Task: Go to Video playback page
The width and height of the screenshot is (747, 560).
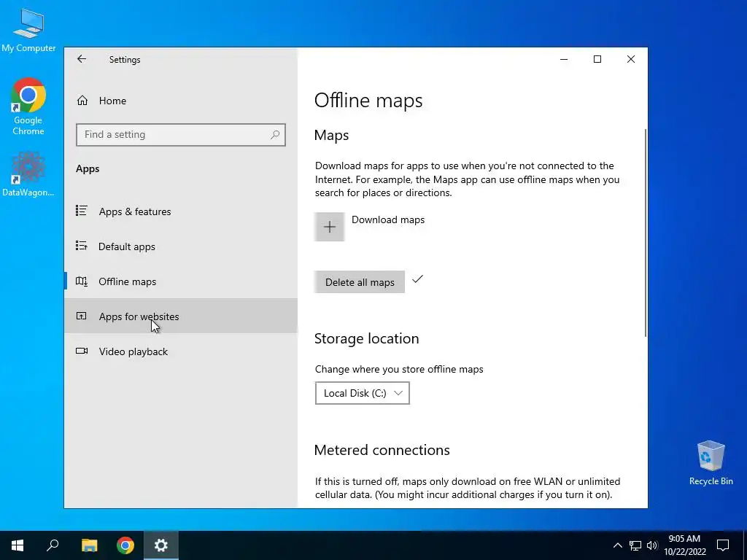Action: [181, 351]
